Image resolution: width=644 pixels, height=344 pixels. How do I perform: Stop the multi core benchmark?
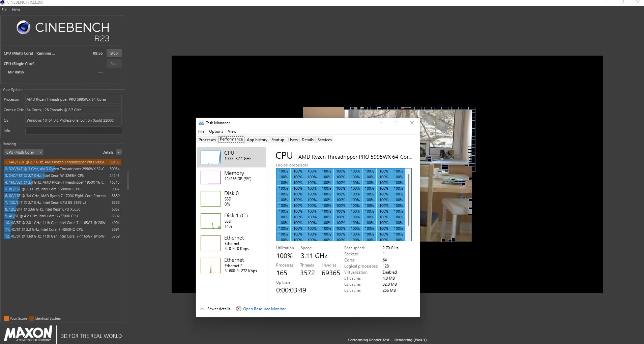coord(114,53)
